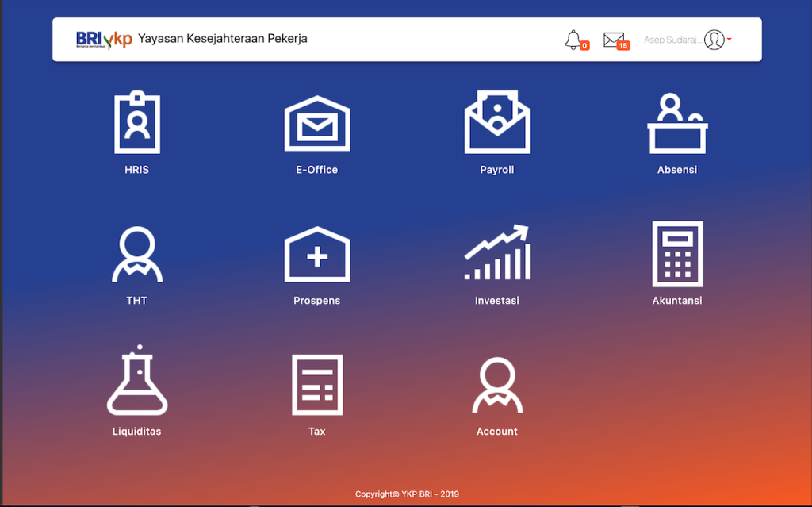Click the Account label
The image size is (812, 507).
[x=497, y=432]
